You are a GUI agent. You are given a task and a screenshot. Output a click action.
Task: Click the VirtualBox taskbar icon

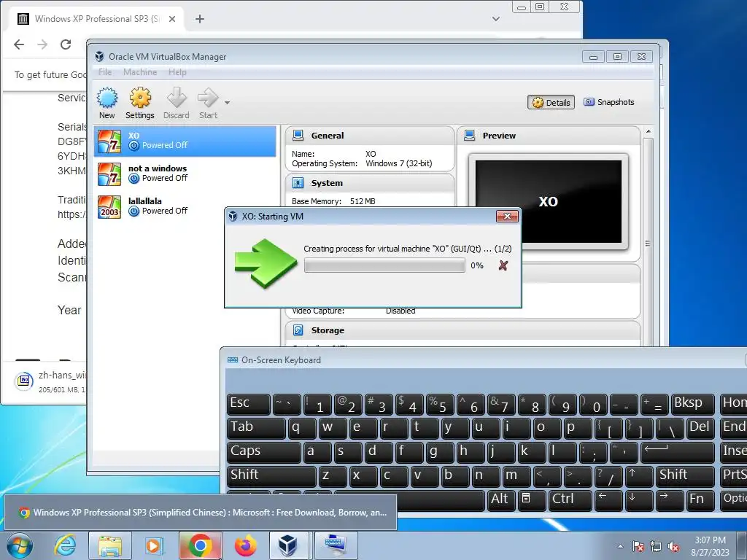pyautogui.click(x=289, y=545)
